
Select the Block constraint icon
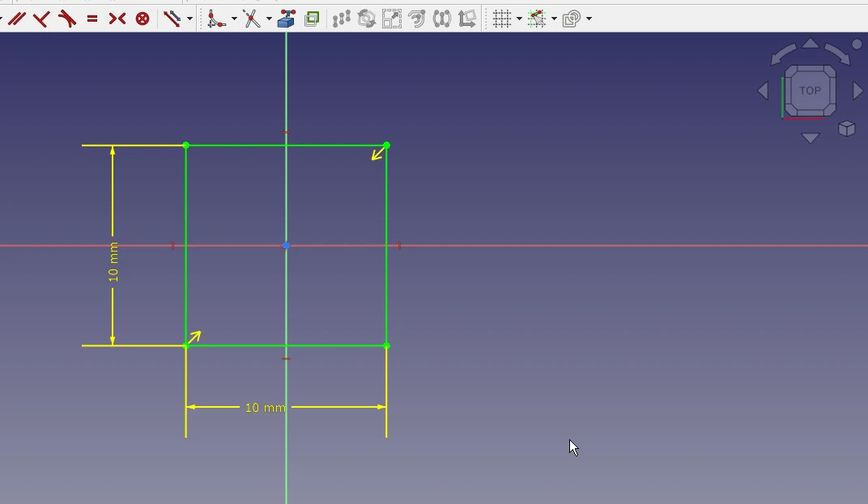coord(143,19)
